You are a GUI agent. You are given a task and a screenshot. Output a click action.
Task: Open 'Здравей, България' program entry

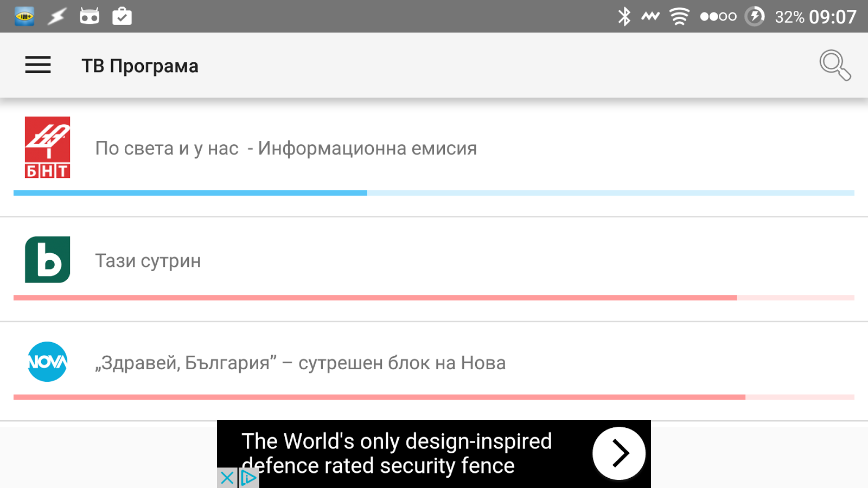tap(300, 363)
